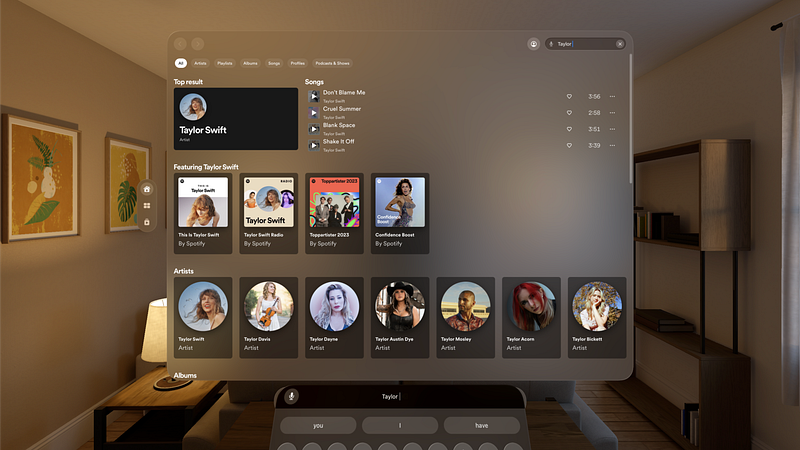Click the 2:58 duration of Cruel Summer
This screenshot has width=800, height=450.
pos(594,113)
